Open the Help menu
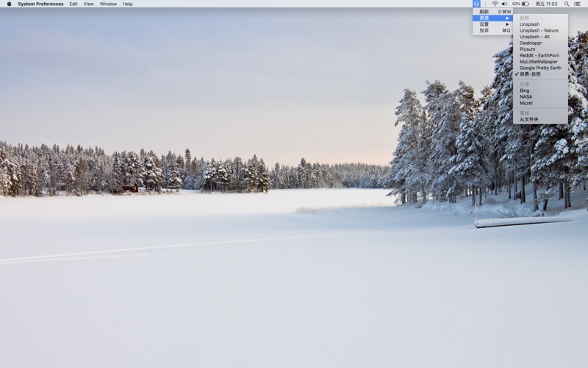Screen dimensions: 588x368 pos(127,4)
